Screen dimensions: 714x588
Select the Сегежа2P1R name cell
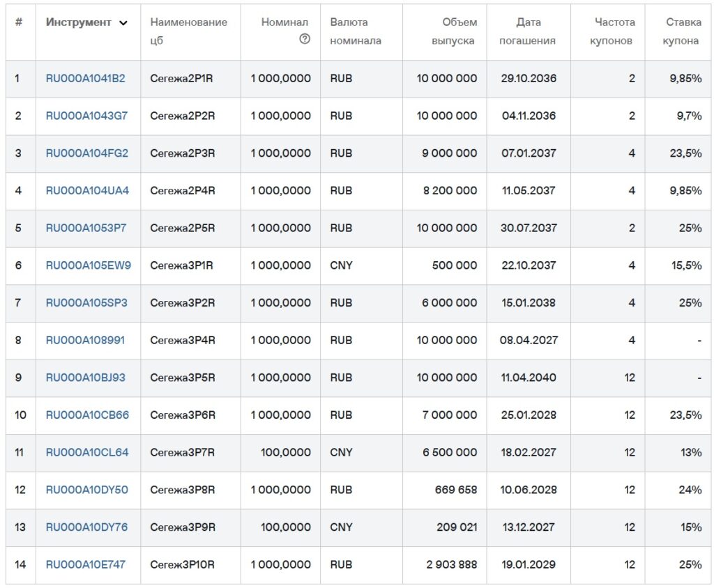182,78
